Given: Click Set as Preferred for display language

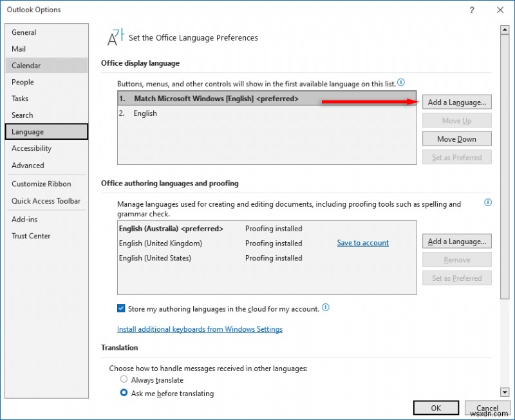Looking at the screenshot, I should pos(456,157).
